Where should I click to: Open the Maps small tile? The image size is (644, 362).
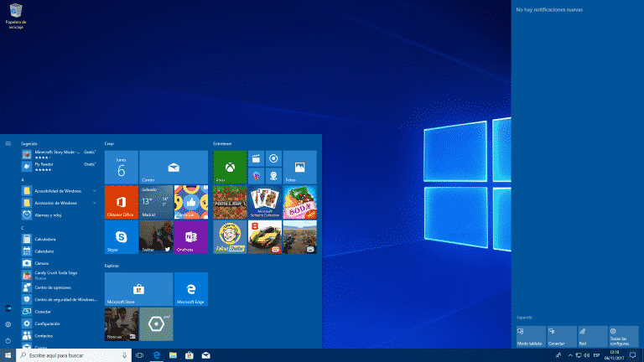[x=273, y=176]
